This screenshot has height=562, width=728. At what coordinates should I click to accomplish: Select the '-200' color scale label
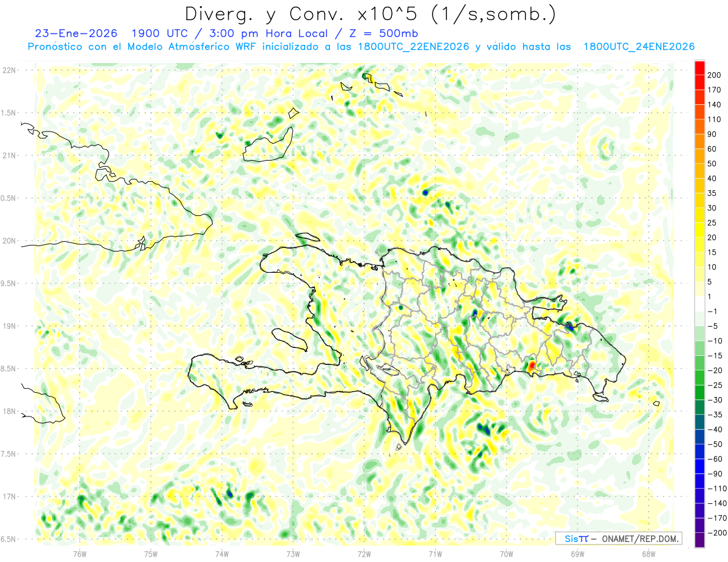tap(716, 533)
